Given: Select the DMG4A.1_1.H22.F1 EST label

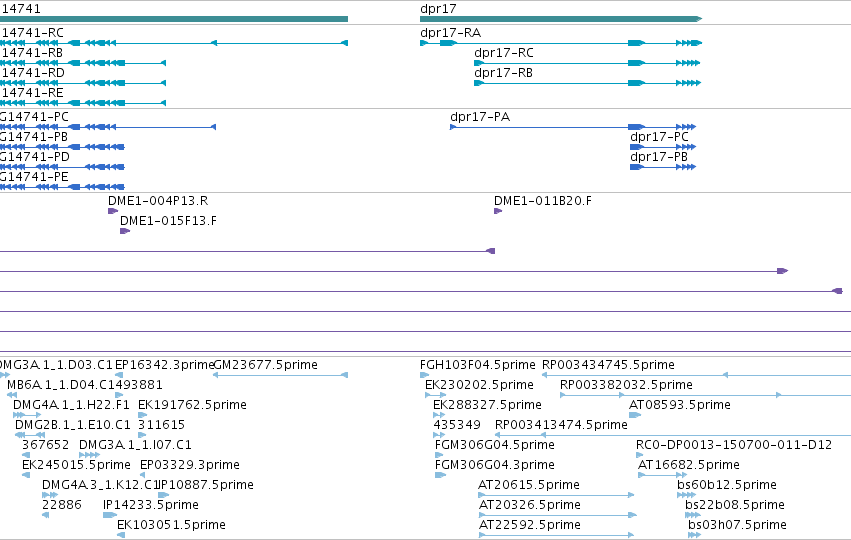Looking at the screenshot, I should [x=71, y=405].
